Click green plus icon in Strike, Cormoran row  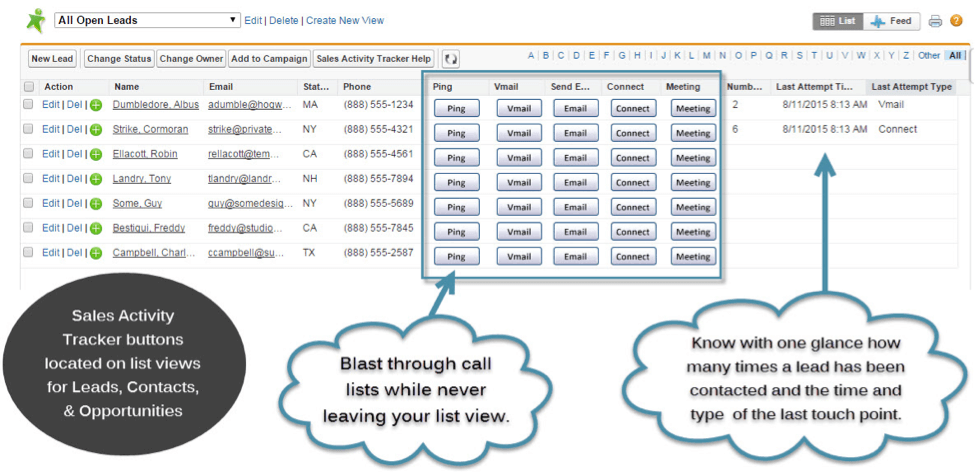[x=96, y=130]
